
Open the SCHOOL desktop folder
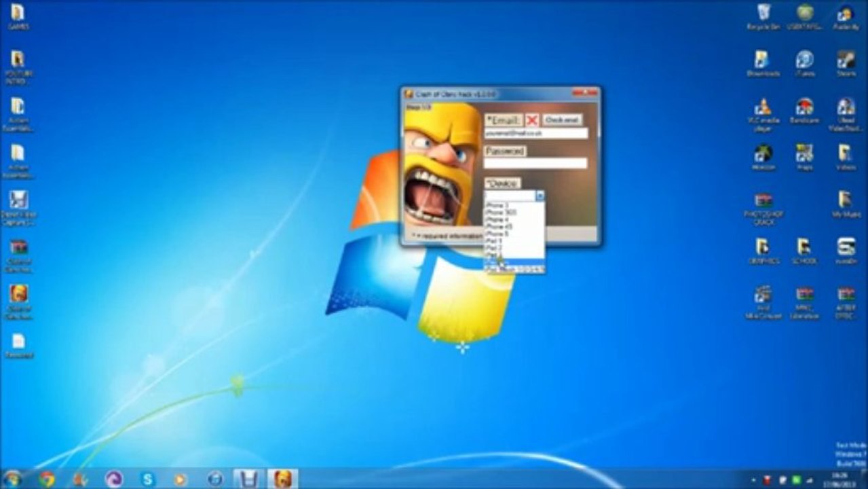[x=805, y=251]
